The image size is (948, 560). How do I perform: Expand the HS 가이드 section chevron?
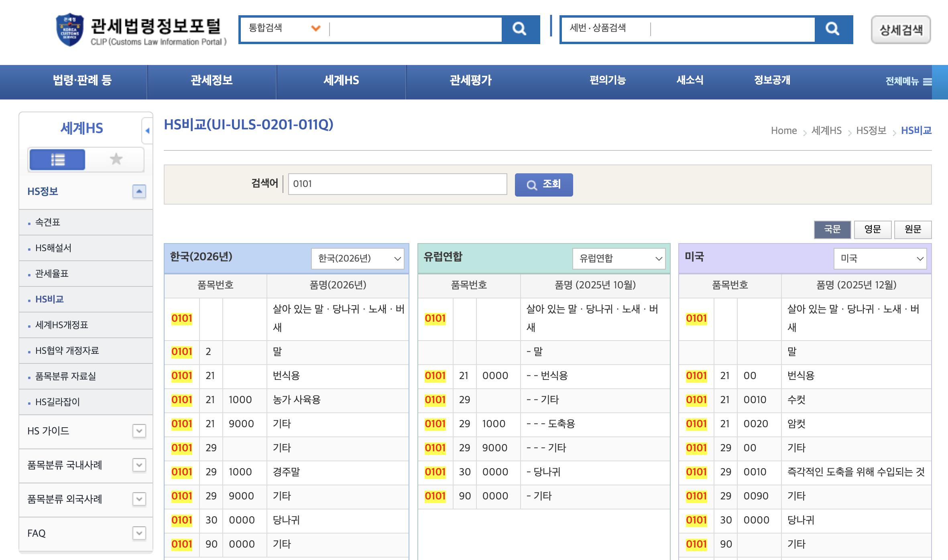click(x=139, y=431)
